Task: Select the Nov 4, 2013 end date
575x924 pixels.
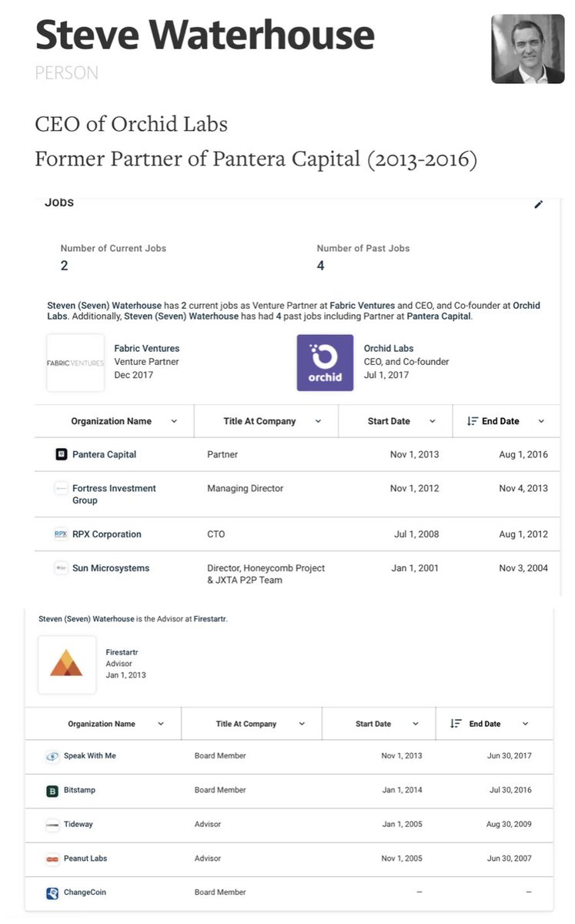Action: pyautogui.click(x=523, y=488)
